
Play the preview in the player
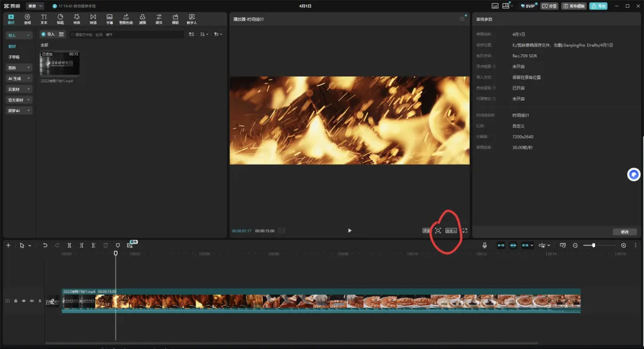349,231
